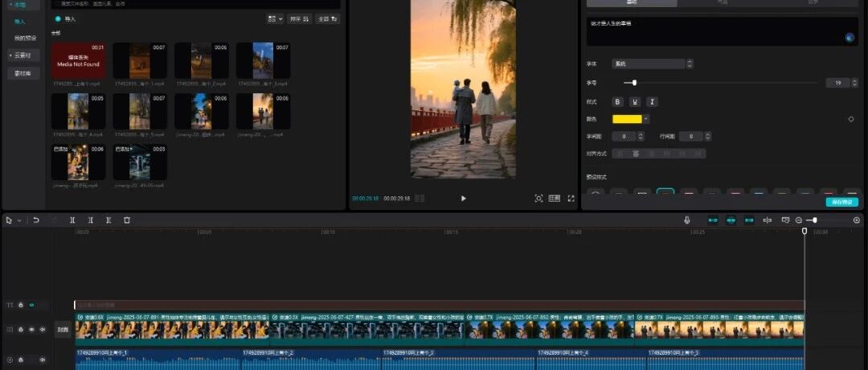Open the font family dropdown
The width and height of the screenshot is (868, 370).
[x=653, y=64]
